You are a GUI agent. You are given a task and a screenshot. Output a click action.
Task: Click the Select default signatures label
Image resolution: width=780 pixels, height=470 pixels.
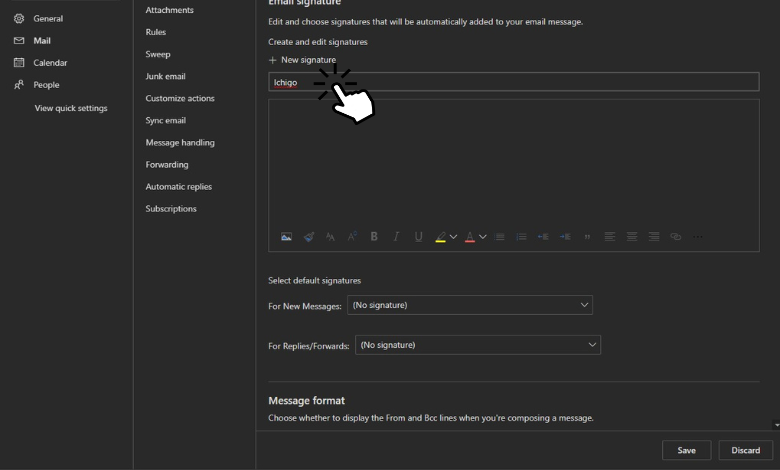coord(314,281)
